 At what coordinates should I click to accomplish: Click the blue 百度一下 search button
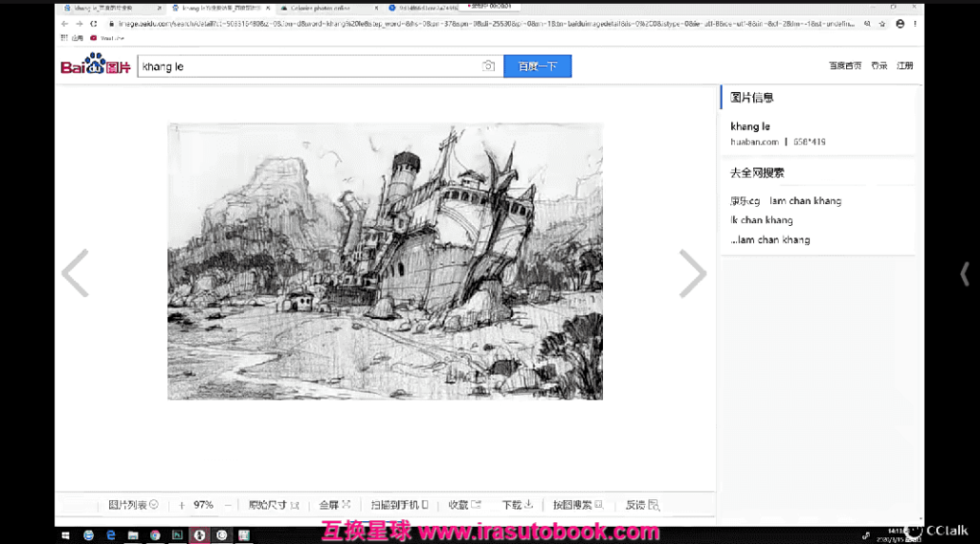click(538, 66)
